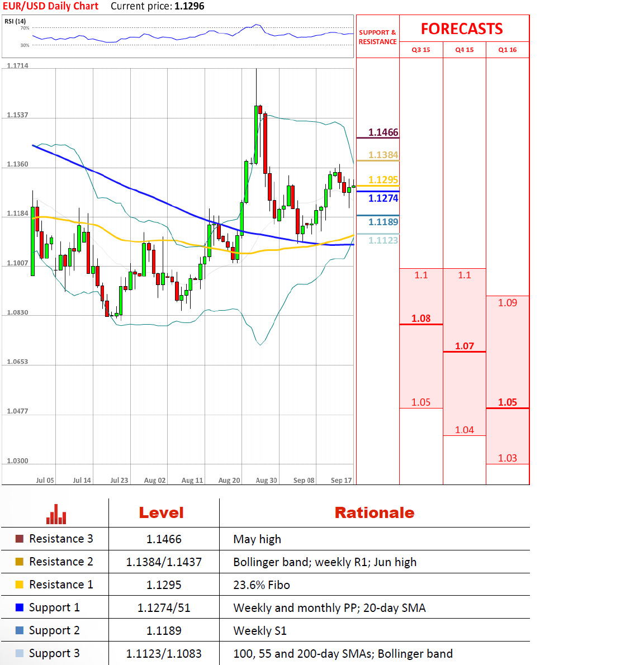
Task: Click the Support 3 light-blue color square
Action: (x=20, y=653)
